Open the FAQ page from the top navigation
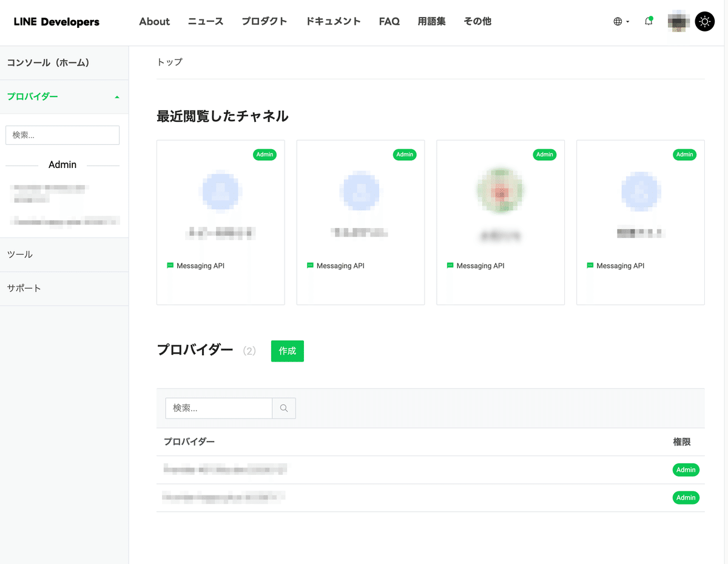The width and height of the screenshot is (728, 564). pyautogui.click(x=389, y=21)
